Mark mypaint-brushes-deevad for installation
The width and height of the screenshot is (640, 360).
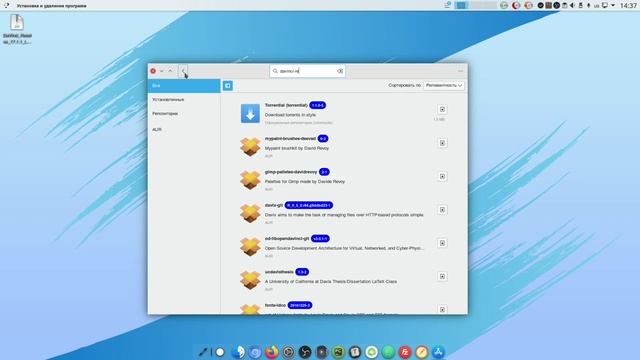tap(442, 143)
